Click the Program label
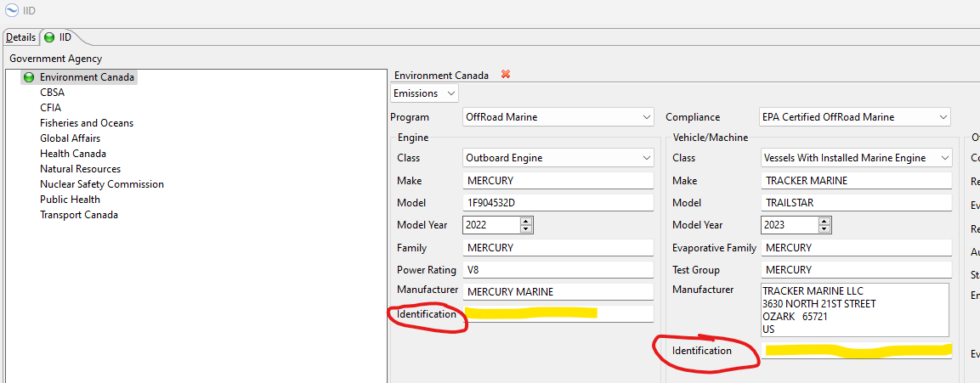This screenshot has height=383, width=980. point(410,117)
